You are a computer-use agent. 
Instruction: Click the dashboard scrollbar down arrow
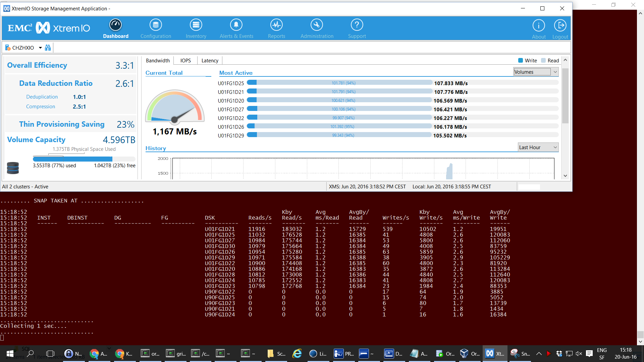tap(565, 176)
